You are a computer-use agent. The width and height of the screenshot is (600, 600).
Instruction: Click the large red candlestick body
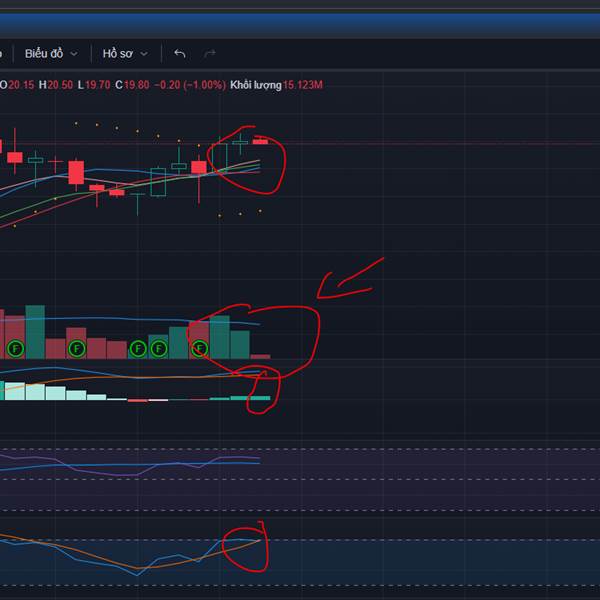click(76, 173)
